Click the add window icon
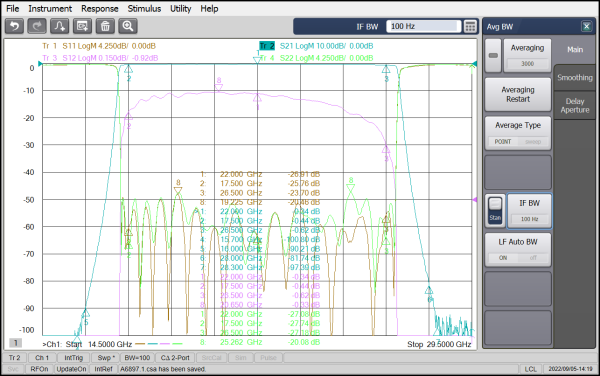Image resolution: width=600 pixels, height=376 pixels. pyautogui.click(x=82, y=26)
